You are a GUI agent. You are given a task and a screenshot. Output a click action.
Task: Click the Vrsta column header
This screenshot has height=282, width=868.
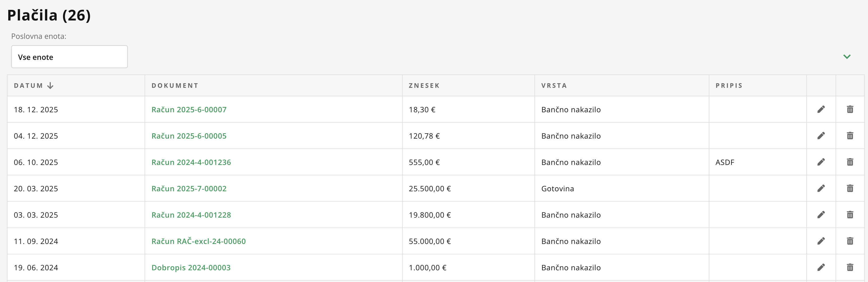coord(554,86)
